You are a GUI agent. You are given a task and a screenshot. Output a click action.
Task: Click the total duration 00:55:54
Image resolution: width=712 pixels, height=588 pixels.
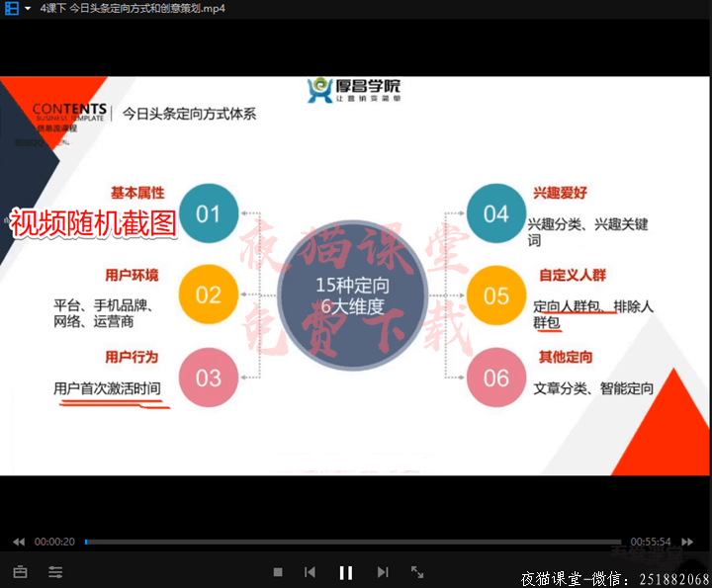pos(651,542)
